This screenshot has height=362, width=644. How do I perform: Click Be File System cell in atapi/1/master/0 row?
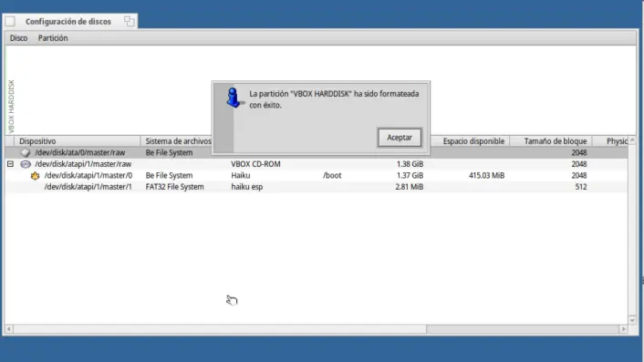pyautogui.click(x=169, y=176)
